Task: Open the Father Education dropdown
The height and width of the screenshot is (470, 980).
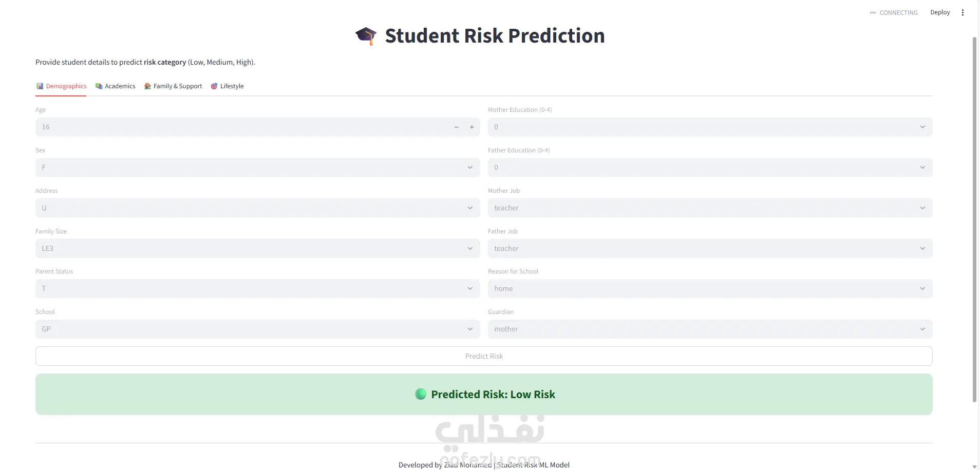Action: click(x=710, y=168)
